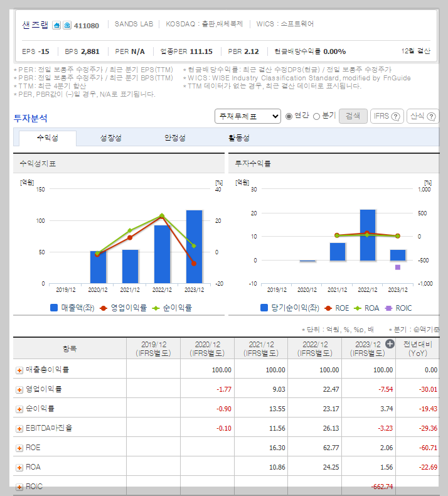Expand the 영업이익률 row
The width and height of the screenshot is (448, 496).
tap(19, 390)
